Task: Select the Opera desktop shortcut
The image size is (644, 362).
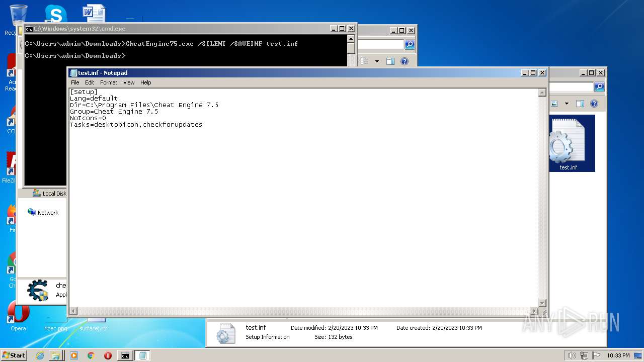Action: click(18, 317)
